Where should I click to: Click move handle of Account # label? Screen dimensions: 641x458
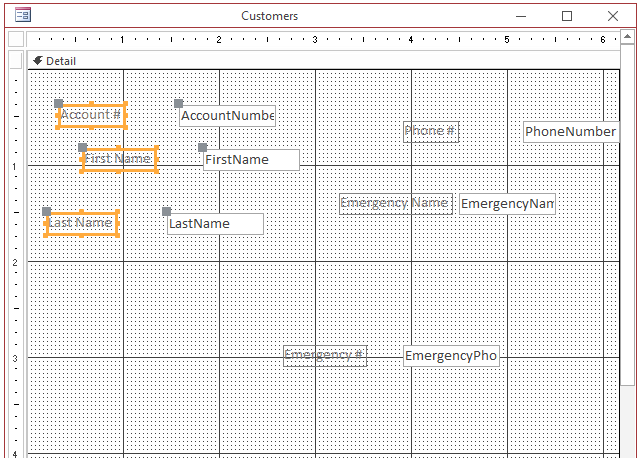click(x=58, y=103)
